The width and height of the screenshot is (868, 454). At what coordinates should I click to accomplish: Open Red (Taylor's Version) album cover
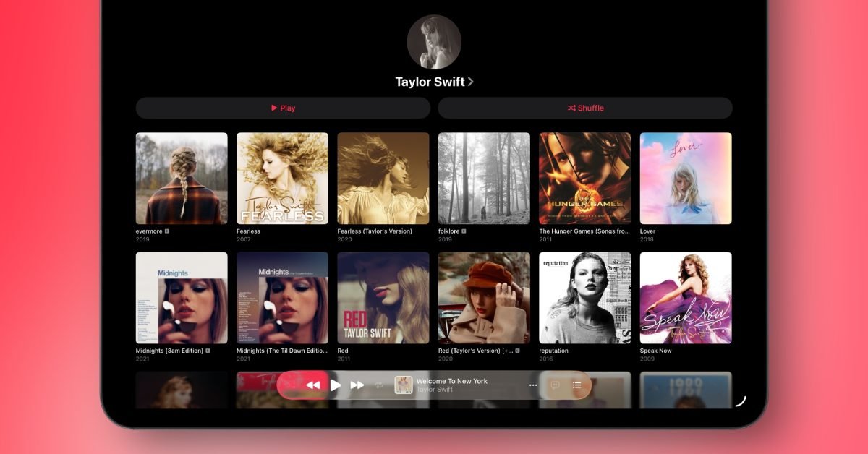coord(484,298)
